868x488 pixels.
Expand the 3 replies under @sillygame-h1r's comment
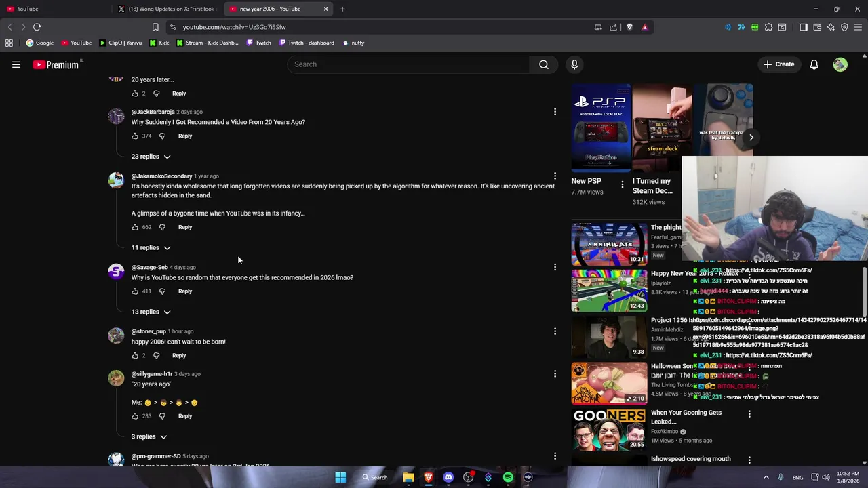149,436
